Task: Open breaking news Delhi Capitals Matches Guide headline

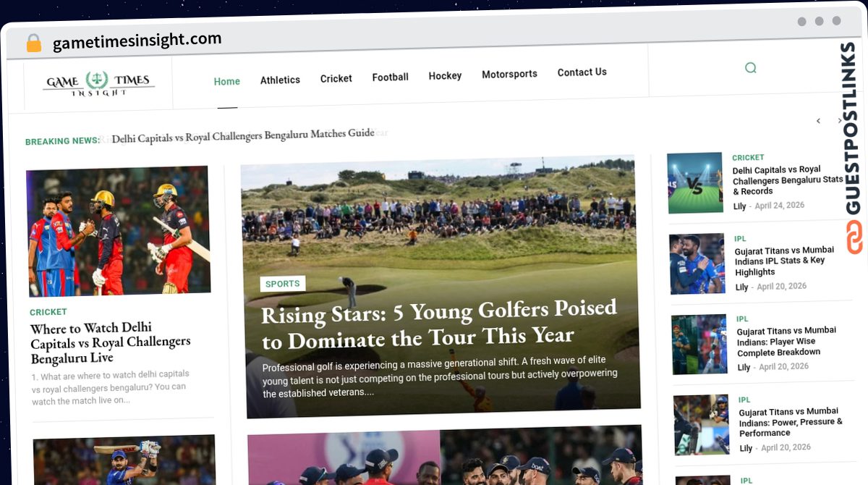Action: click(243, 135)
